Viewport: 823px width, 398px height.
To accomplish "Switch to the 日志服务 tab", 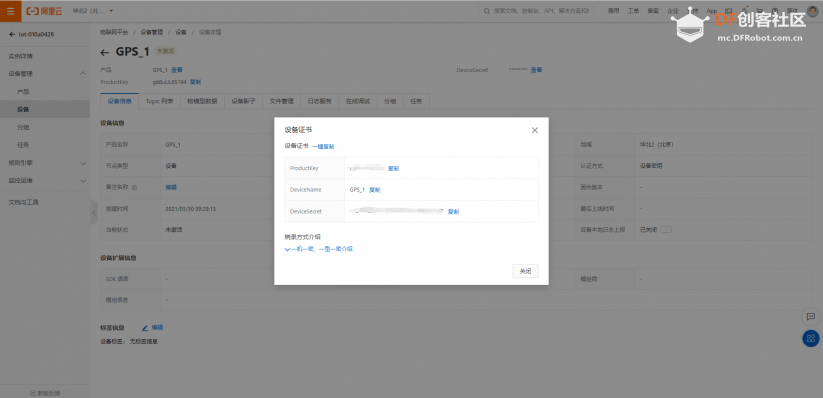I will [x=320, y=101].
